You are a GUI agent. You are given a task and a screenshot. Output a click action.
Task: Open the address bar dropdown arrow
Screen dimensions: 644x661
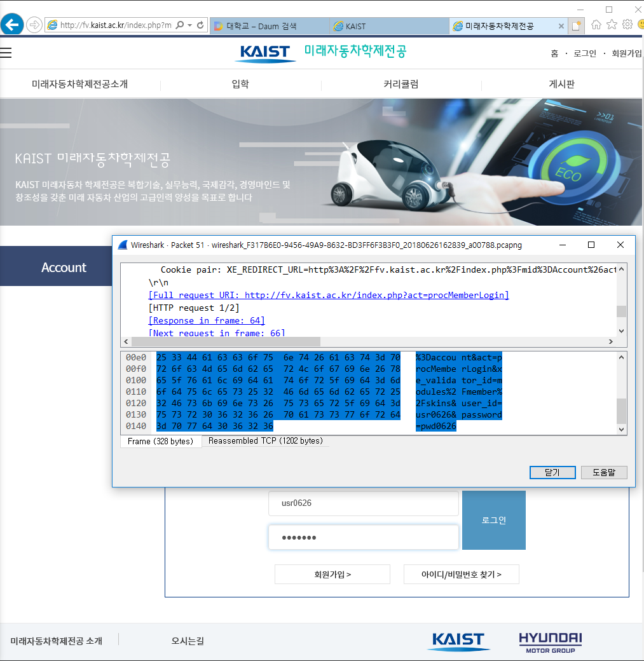pyautogui.click(x=190, y=25)
